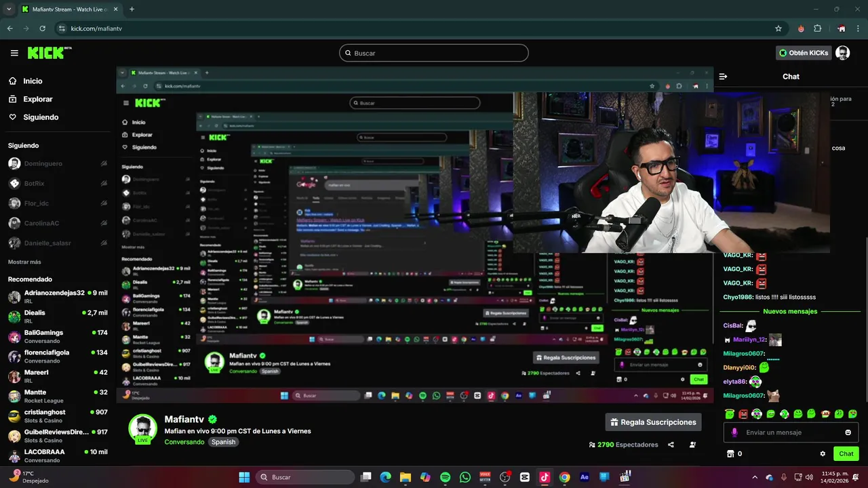The width and height of the screenshot is (868, 488).
Task: Click the purple microphone icon in the message box
Action: (x=734, y=432)
